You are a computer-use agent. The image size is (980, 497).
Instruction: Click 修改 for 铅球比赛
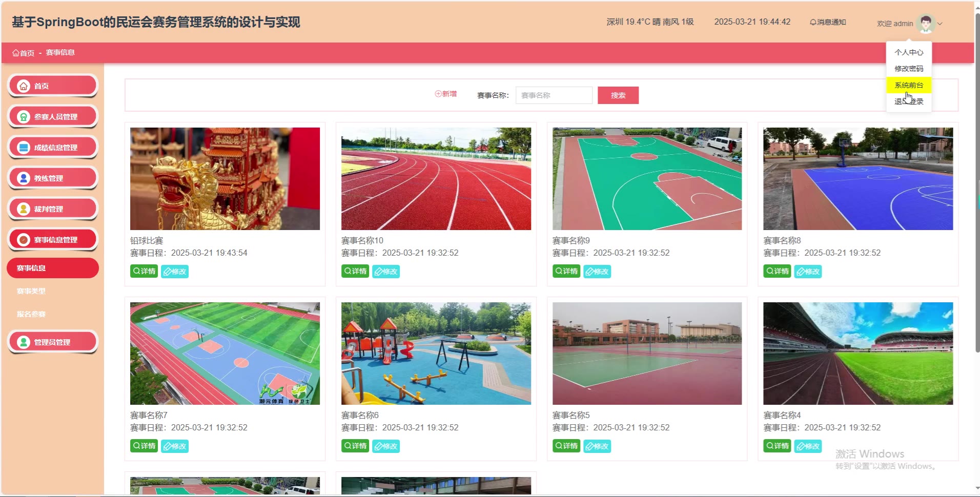click(x=175, y=272)
